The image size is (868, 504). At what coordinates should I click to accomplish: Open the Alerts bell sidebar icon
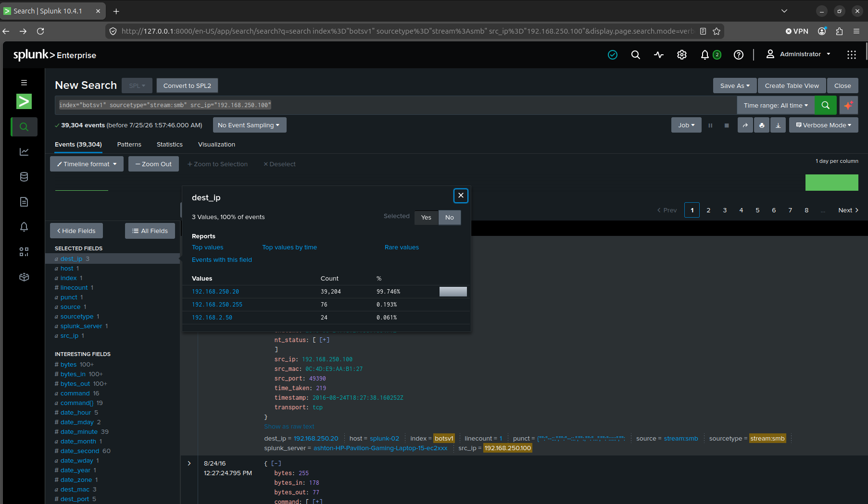pos(24,227)
